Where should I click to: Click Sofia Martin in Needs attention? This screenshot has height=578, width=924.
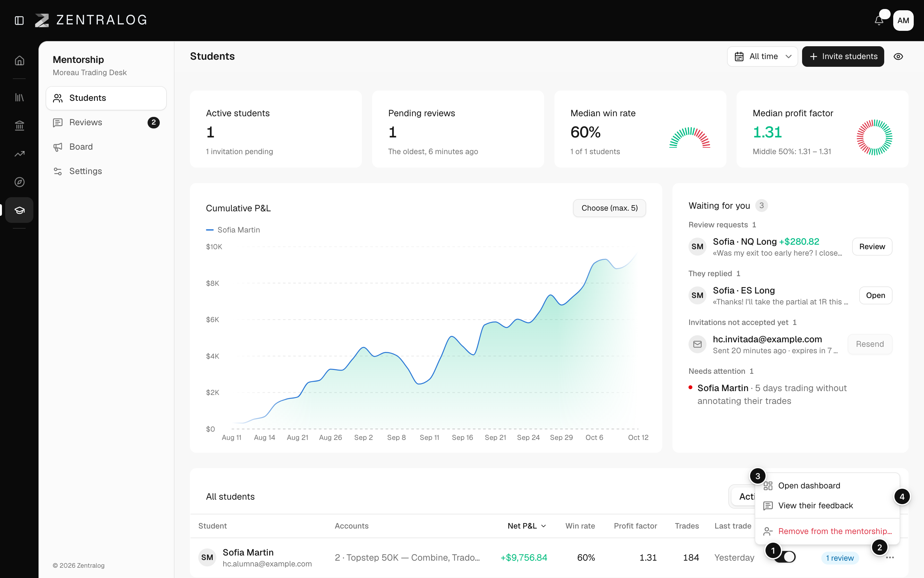[723, 388]
